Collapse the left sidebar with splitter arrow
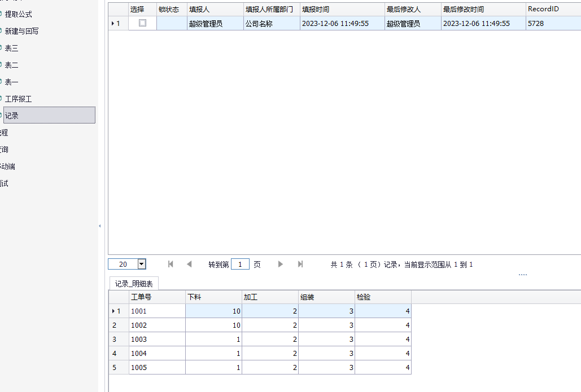This screenshot has height=392, width=581. click(x=100, y=226)
